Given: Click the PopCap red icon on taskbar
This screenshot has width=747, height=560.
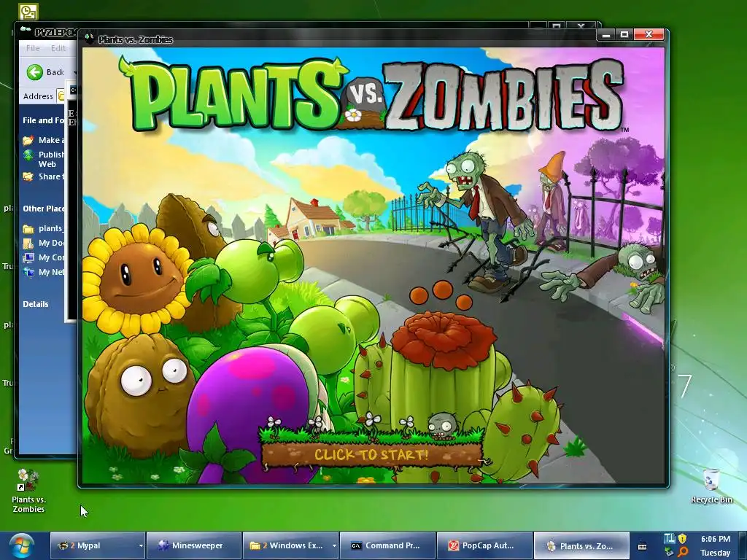Looking at the screenshot, I should click(x=454, y=545).
